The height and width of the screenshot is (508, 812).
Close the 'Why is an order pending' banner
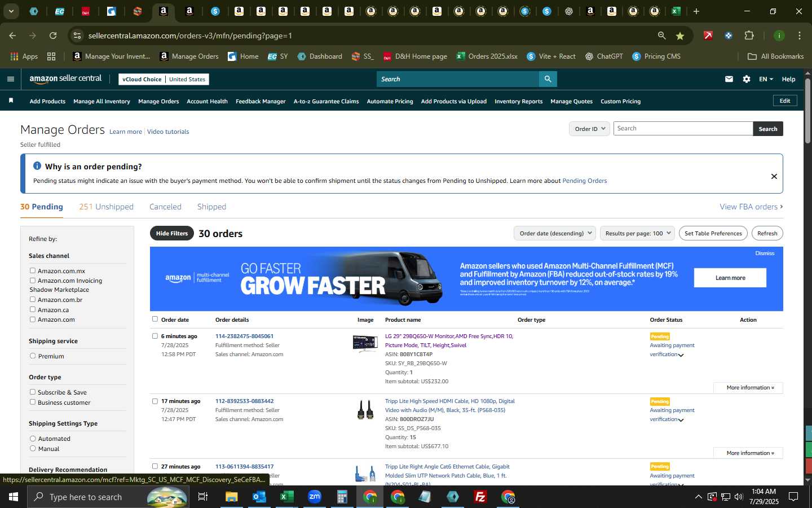click(774, 176)
